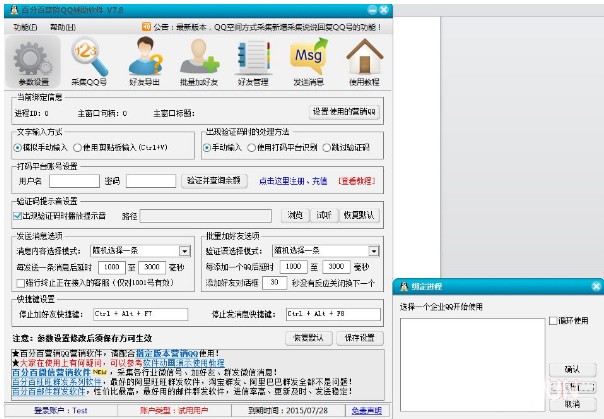Viewport: 604px width, 419px height.
Task: Edit message delay minimum 1000 field
Action: 112,267
